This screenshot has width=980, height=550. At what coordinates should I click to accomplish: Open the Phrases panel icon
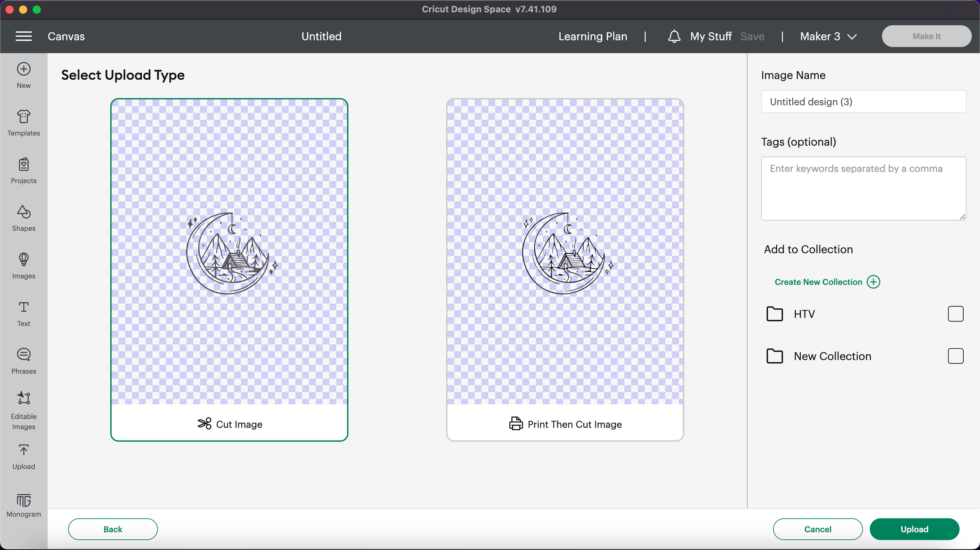tap(24, 355)
